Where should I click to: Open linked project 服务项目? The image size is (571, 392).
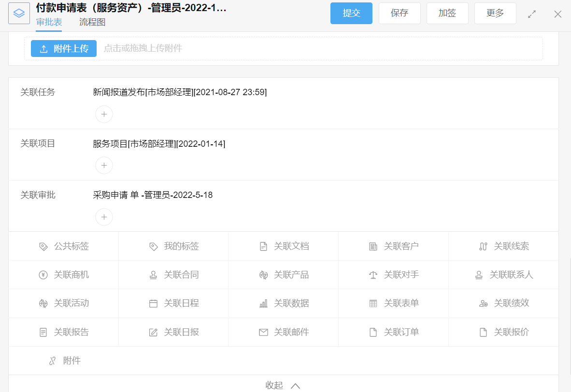pyautogui.click(x=159, y=144)
